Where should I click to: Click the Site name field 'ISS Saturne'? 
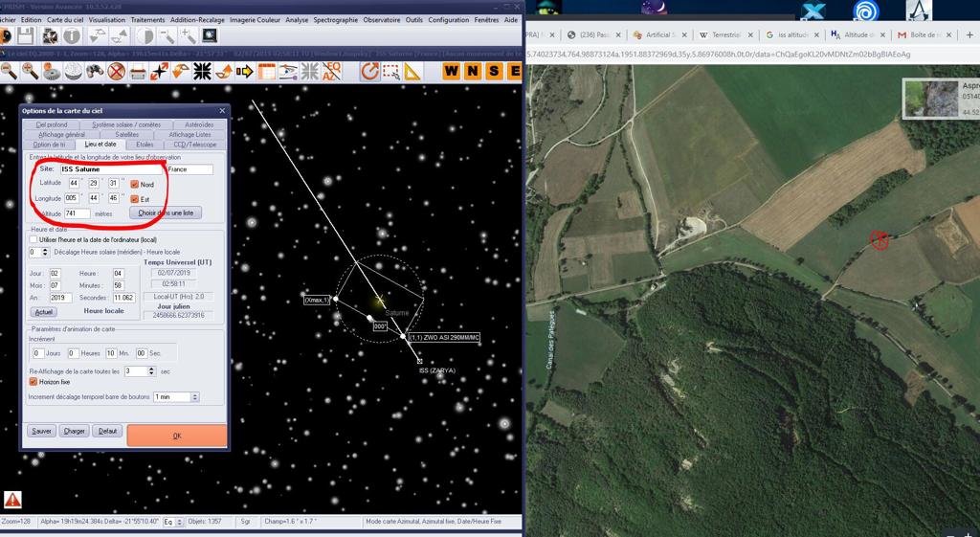111,169
